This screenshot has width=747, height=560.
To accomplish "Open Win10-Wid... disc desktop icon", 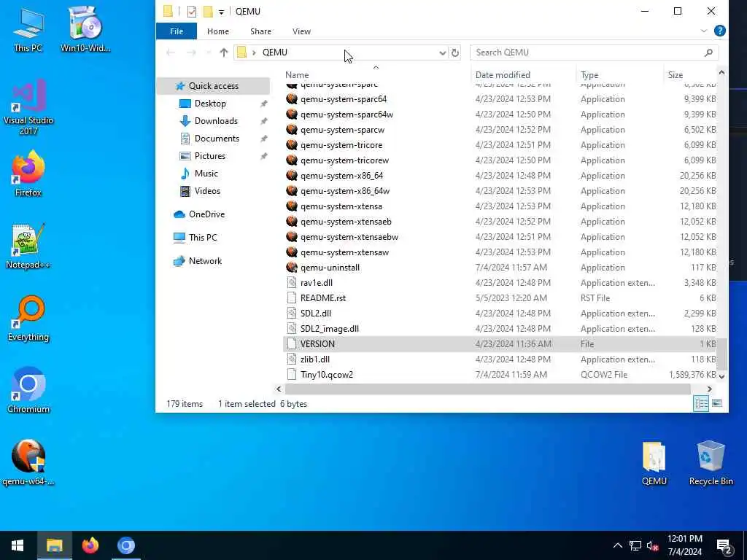I will [85, 30].
